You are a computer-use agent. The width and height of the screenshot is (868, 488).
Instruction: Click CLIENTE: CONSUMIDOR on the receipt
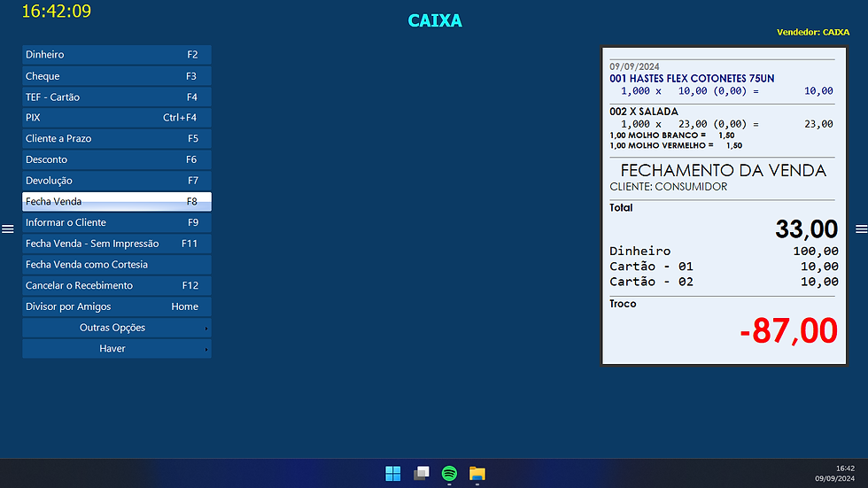[x=668, y=187]
